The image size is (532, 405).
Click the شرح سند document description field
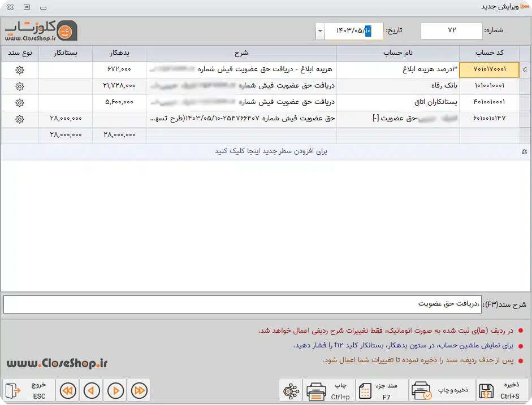click(x=242, y=304)
